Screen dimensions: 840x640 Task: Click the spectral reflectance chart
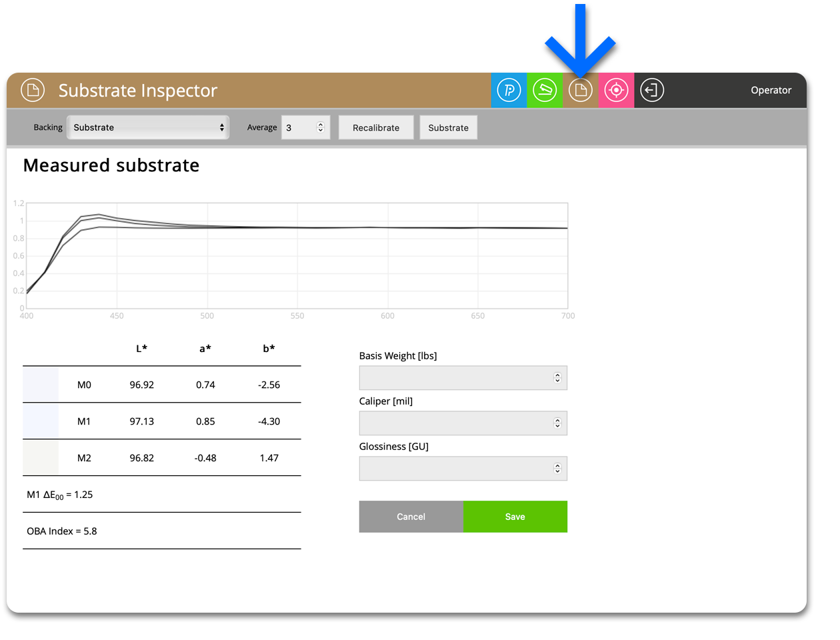pos(297,256)
